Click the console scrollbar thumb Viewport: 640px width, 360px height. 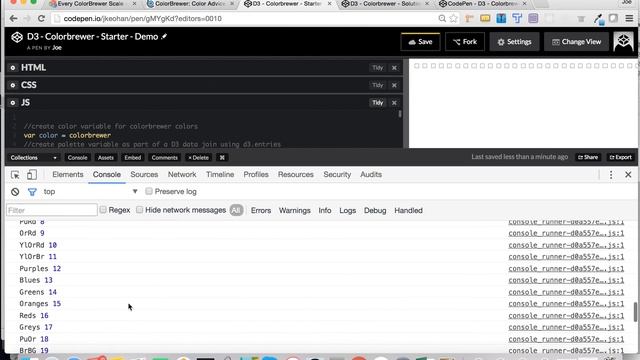(635, 312)
